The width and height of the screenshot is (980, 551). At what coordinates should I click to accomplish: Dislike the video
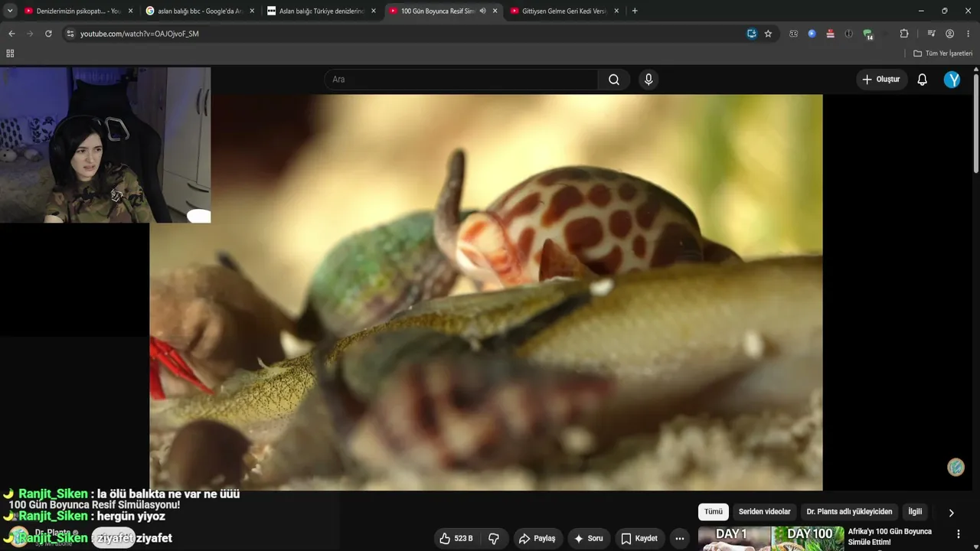tap(494, 538)
